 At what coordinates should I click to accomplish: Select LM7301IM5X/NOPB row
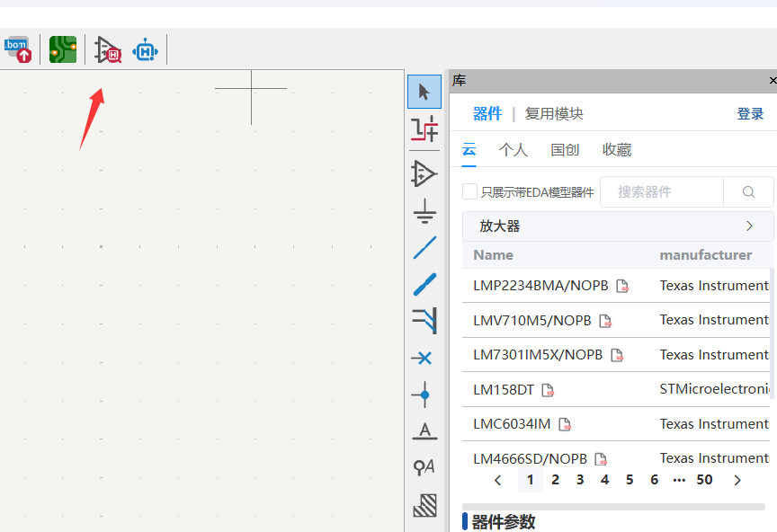[x=616, y=355]
